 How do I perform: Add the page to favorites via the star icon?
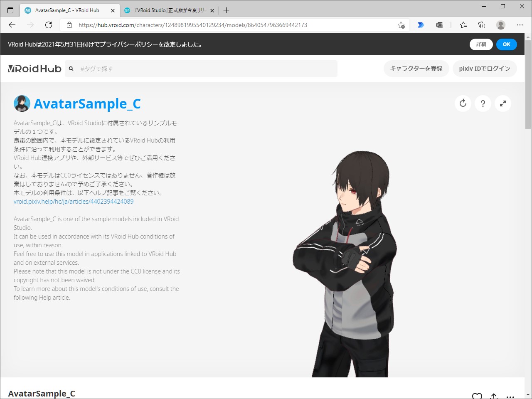pyautogui.click(x=401, y=25)
